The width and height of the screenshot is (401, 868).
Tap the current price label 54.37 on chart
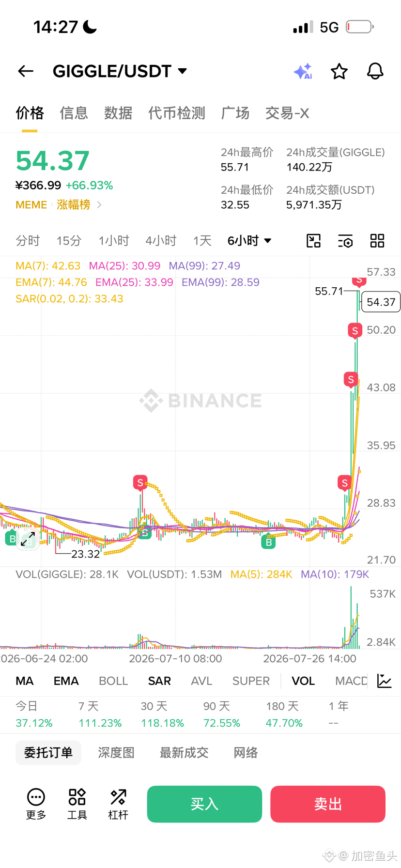click(x=381, y=302)
